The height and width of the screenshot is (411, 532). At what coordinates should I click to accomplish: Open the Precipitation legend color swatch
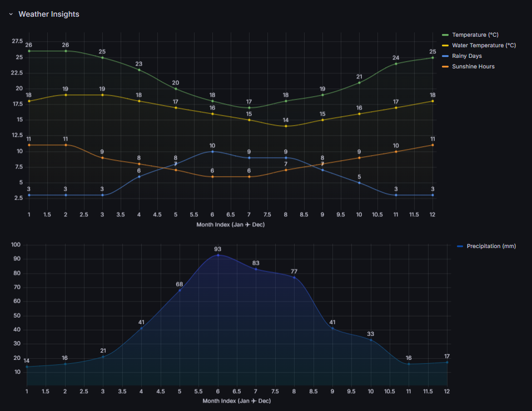[x=459, y=246]
